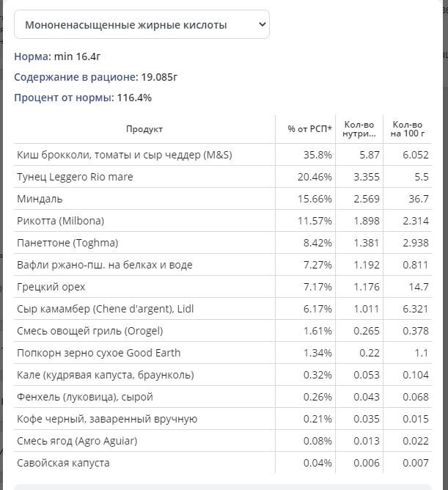Click the 8.42% value for Панеттоне

point(317,243)
